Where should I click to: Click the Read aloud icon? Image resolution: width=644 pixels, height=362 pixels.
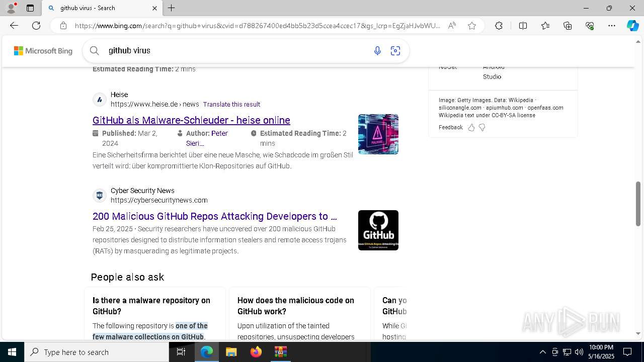tap(452, 26)
